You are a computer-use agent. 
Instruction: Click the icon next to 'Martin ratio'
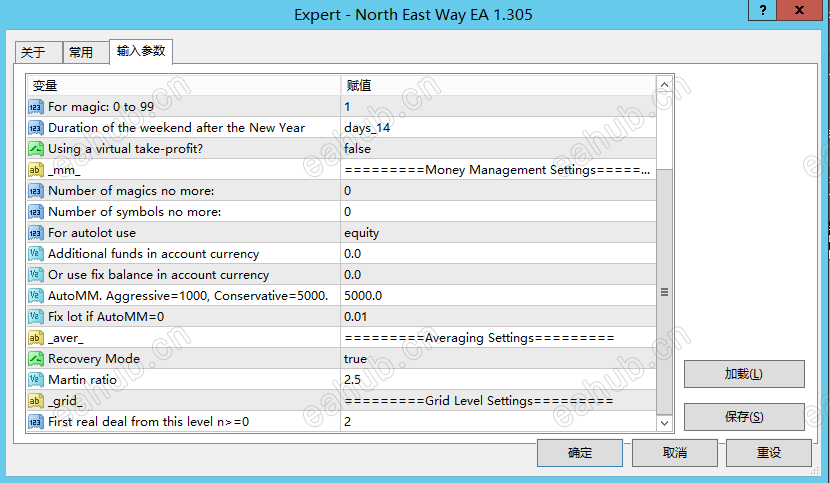click(x=35, y=380)
